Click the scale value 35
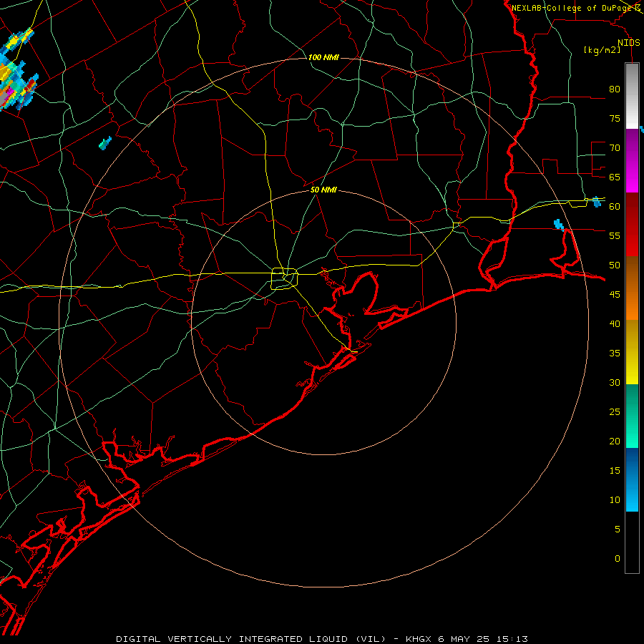 click(x=615, y=353)
